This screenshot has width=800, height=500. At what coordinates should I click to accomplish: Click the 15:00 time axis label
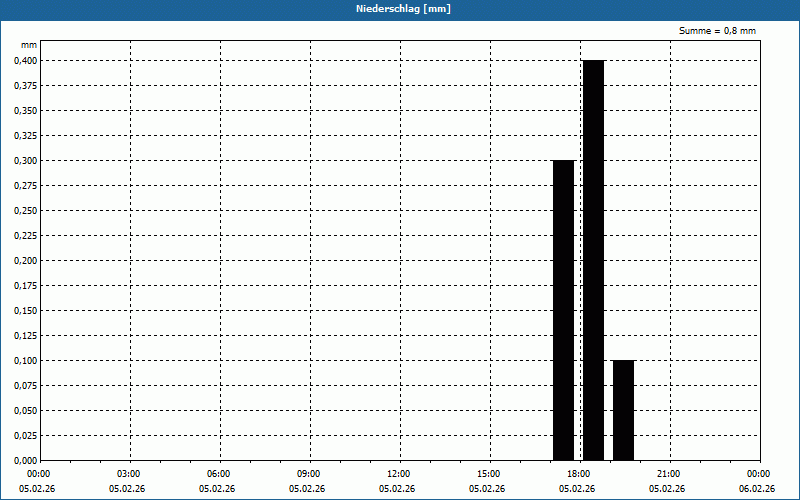point(489,474)
